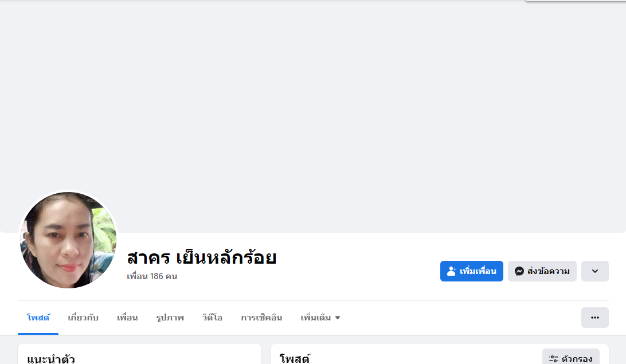Expand the chevron dropdown beside ส่งข้อความ
The width and height of the screenshot is (626, 364).
click(594, 271)
